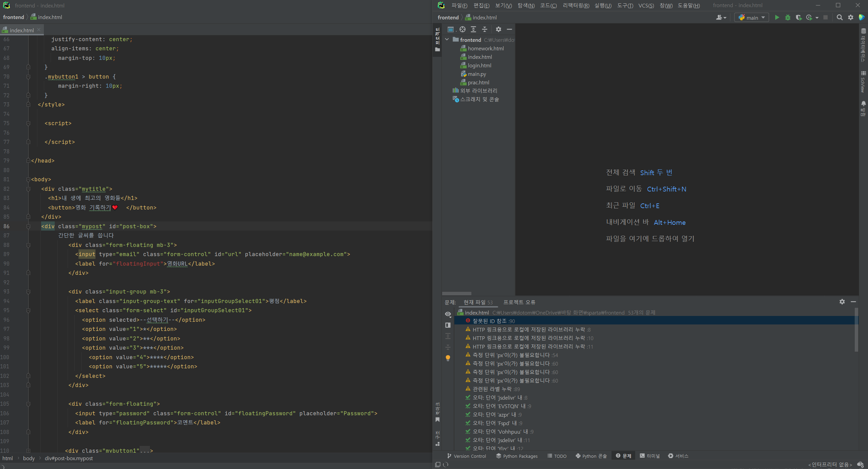This screenshot has height=469, width=868.
Task: Click the profiler run icon in toolbar
Action: [809, 17]
